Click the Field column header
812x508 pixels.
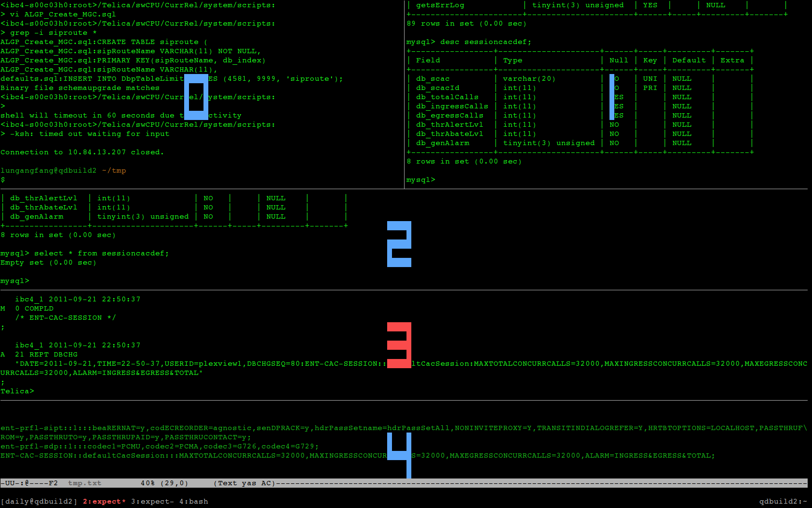[428, 60]
